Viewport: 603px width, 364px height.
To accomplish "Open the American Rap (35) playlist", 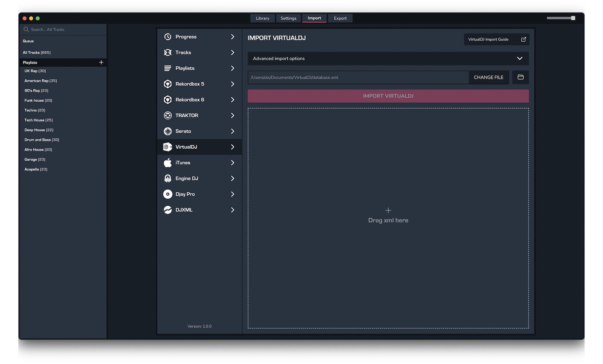I will [41, 81].
